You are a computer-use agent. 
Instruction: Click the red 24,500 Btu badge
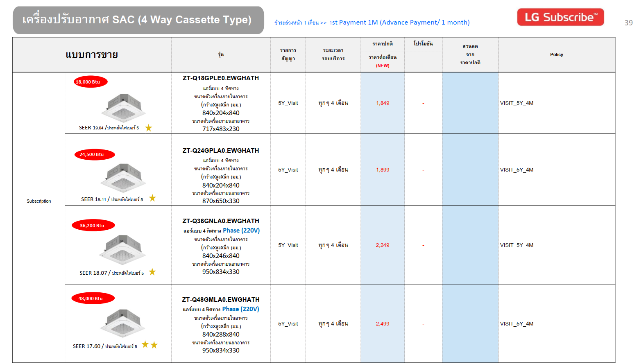pyautogui.click(x=94, y=154)
